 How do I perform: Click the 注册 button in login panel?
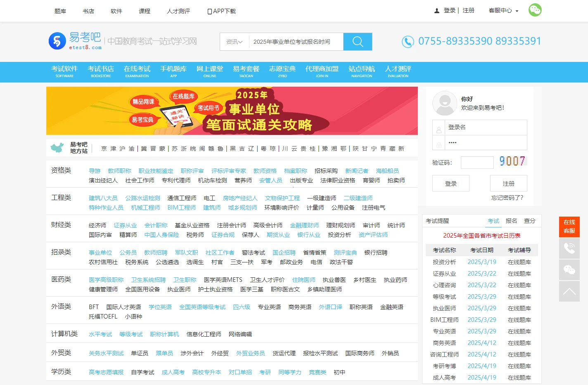[509, 183]
